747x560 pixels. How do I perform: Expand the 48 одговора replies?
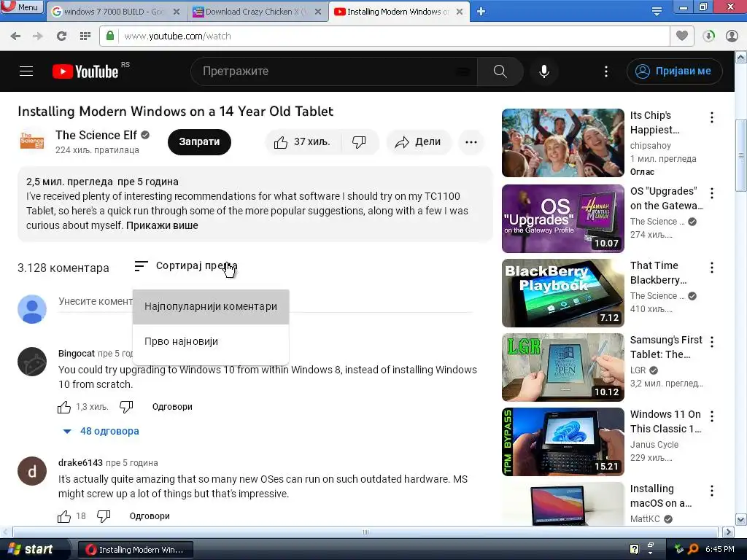101,431
